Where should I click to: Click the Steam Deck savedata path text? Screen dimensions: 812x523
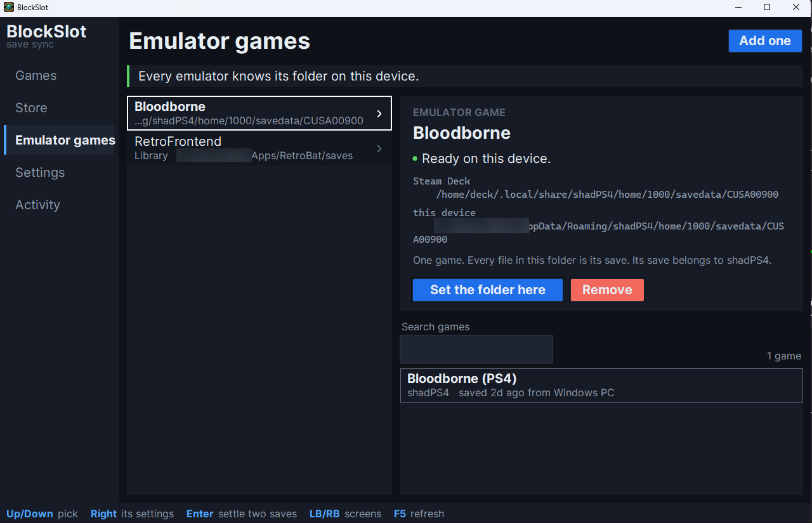607,195
